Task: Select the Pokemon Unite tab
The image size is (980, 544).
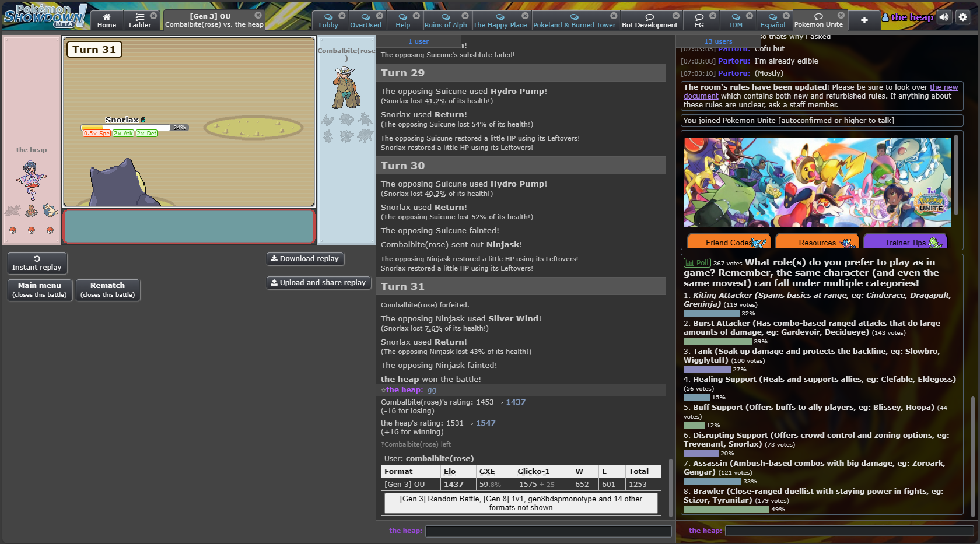Action: 818,20
